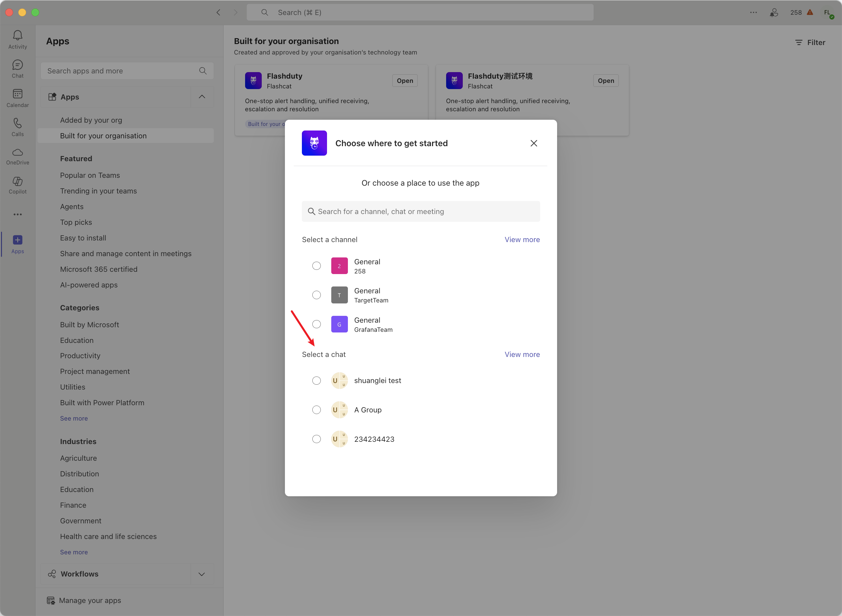This screenshot has height=616, width=842.
Task: Click the Flashduty logo in dialog header
Action: point(314,143)
